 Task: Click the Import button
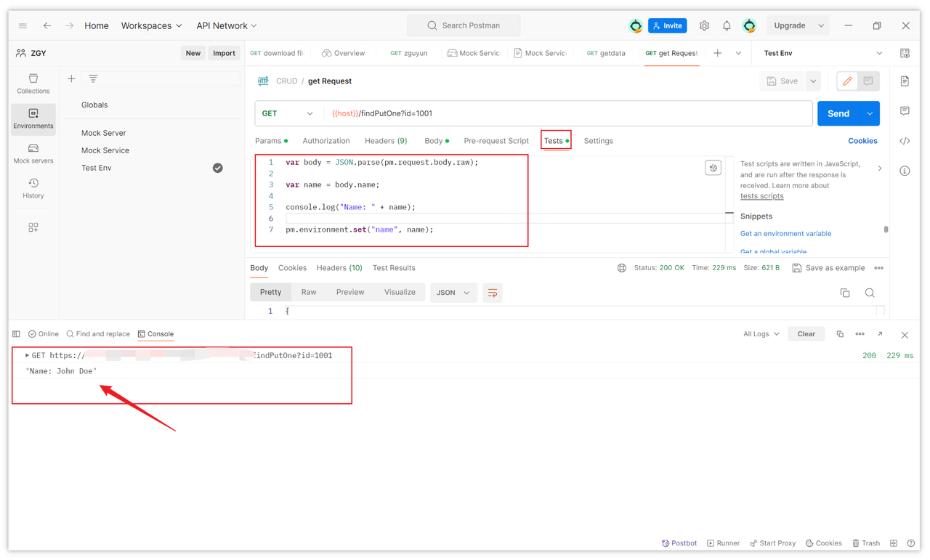pyautogui.click(x=224, y=53)
